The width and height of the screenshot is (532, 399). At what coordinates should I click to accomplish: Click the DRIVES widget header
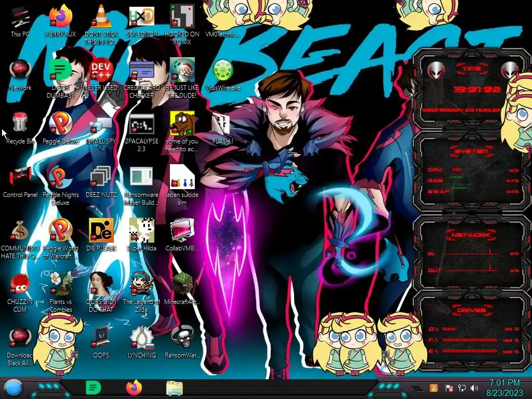tap(472, 310)
